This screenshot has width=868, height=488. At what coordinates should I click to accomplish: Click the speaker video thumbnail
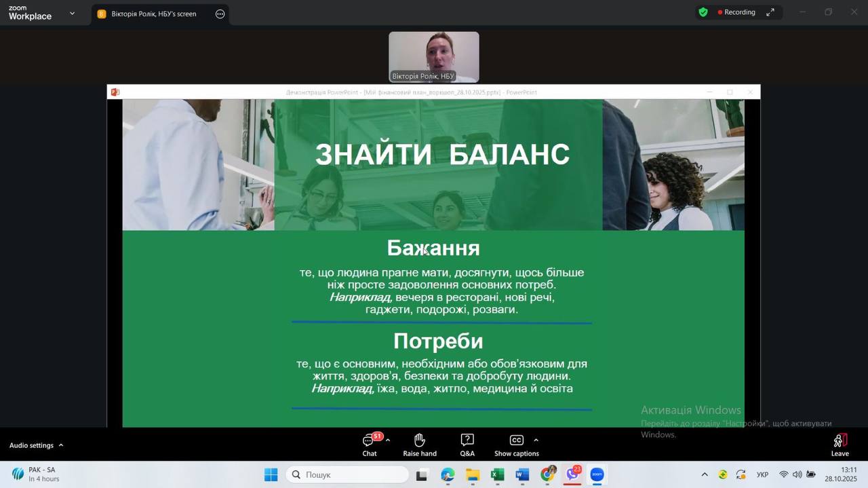(433, 57)
